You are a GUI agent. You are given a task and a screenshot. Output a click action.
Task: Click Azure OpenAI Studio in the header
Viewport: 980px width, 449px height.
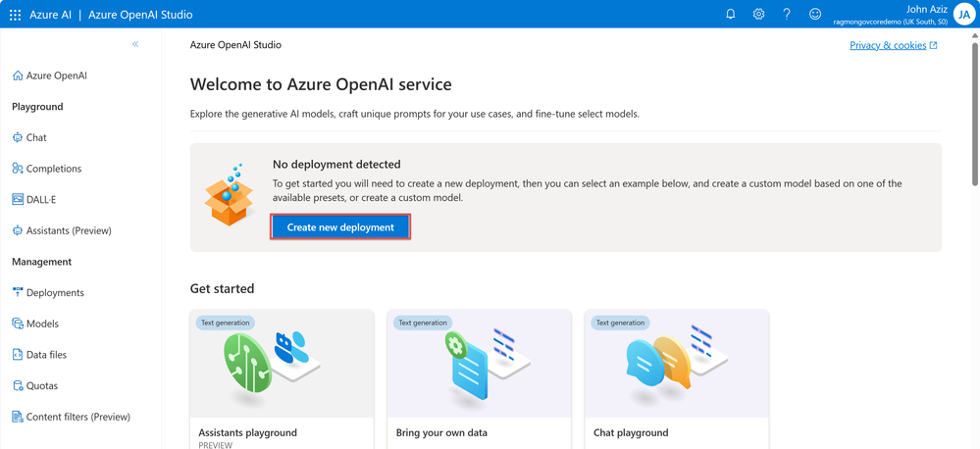tap(140, 15)
